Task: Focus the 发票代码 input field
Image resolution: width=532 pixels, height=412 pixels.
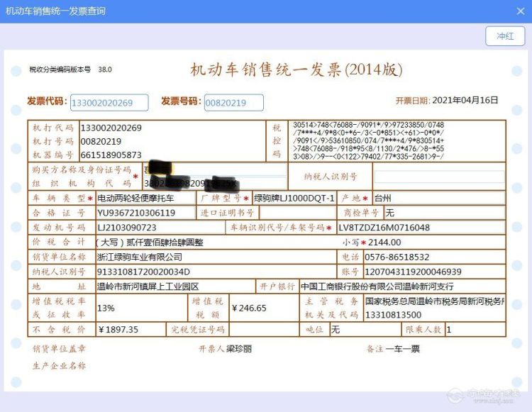Action: (109, 103)
